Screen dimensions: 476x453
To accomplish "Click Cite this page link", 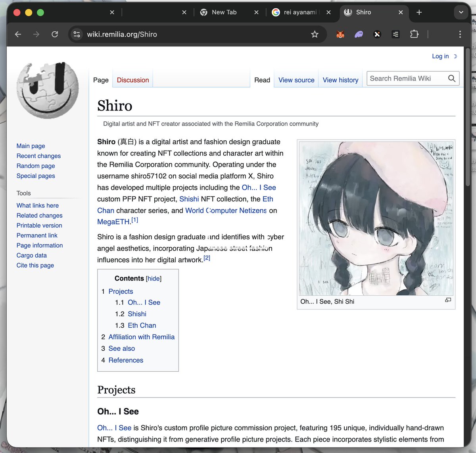I will click(x=35, y=265).
